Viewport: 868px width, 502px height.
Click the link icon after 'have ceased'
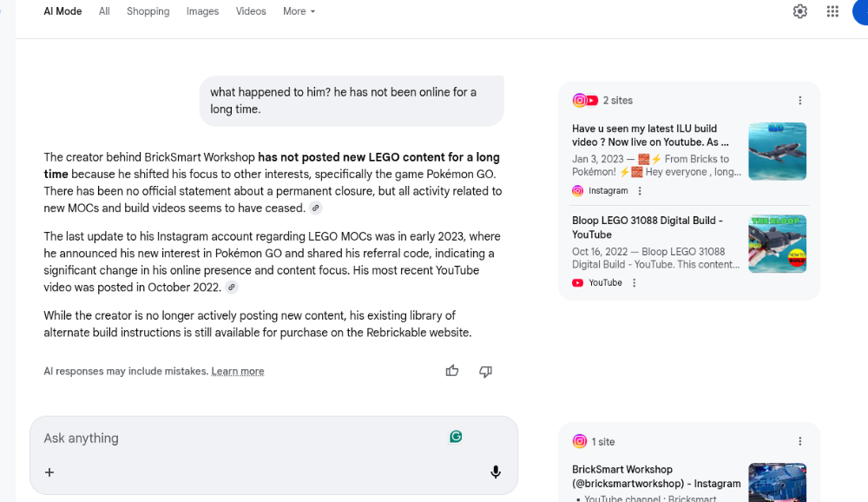(x=316, y=208)
